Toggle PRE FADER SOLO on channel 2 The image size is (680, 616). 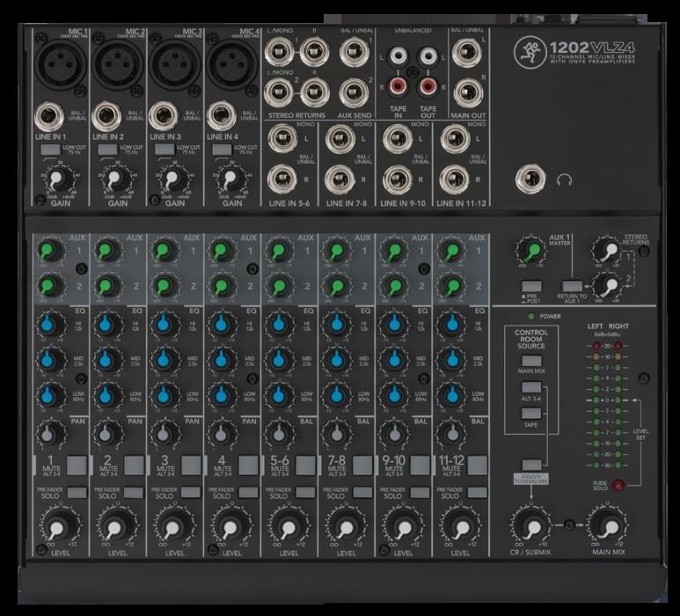click(135, 492)
